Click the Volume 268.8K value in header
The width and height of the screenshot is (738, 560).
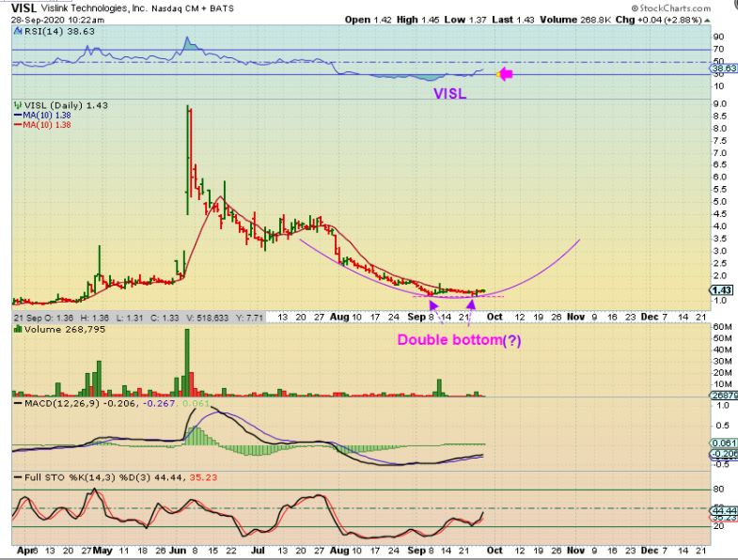pyautogui.click(x=575, y=20)
